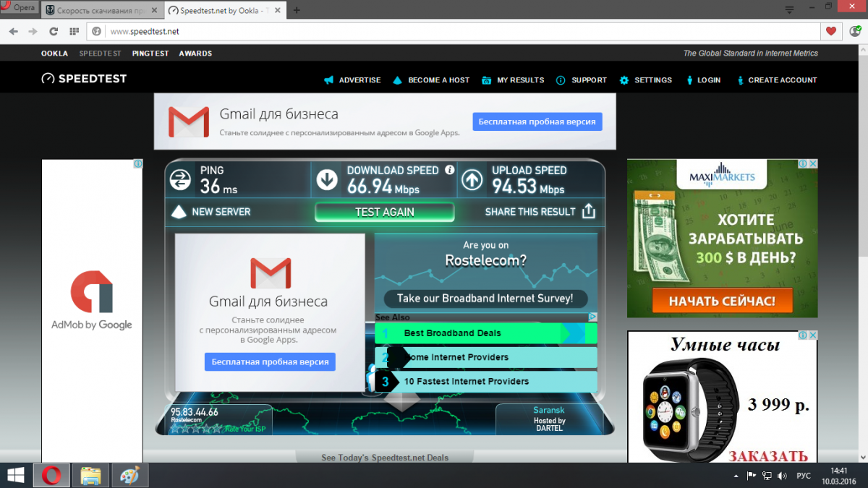
Task: Select the Speedtest.net by Ookla tab
Action: (x=225, y=10)
